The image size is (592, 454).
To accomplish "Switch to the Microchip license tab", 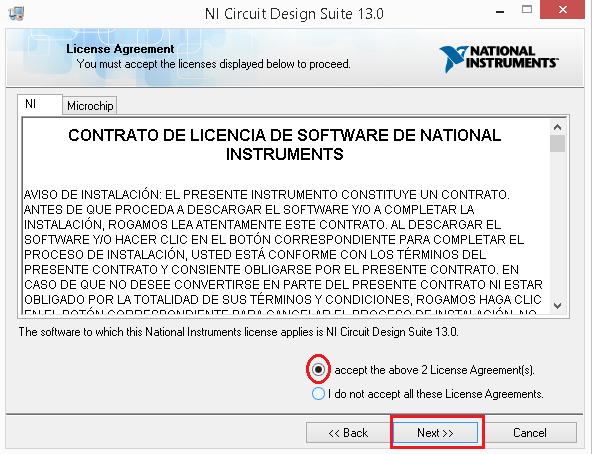I will [90, 106].
